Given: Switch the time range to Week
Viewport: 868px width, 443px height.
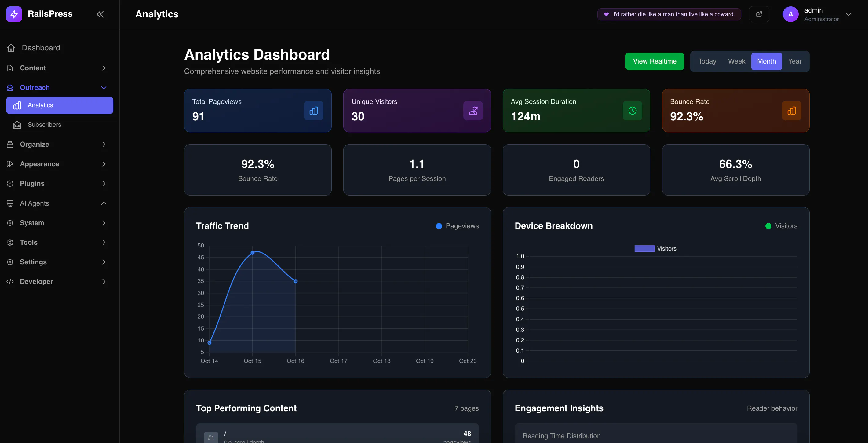Looking at the screenshot, I should (x=737, y=61).
